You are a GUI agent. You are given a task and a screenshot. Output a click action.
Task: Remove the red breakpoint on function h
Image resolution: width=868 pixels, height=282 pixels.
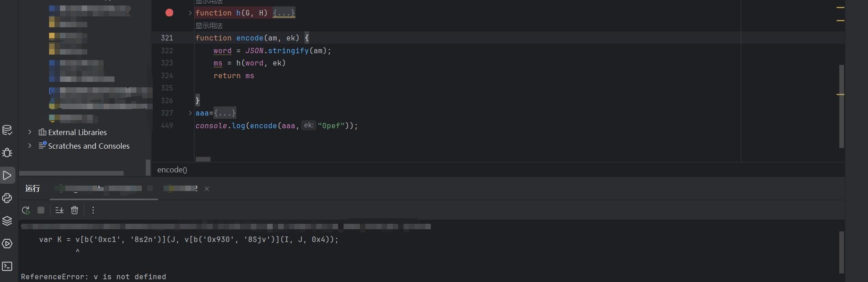(169, 13)
